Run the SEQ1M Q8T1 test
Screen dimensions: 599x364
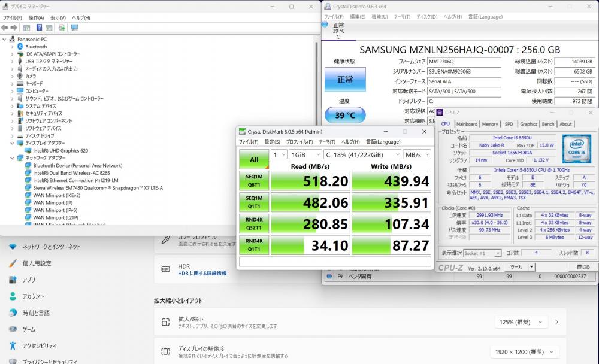point(254,181)
